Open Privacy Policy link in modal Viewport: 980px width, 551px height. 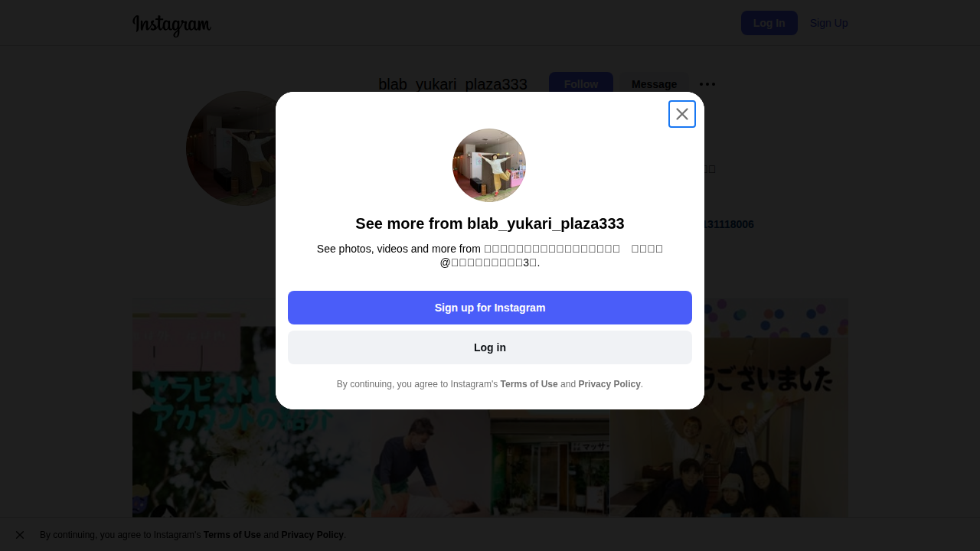[609, 384]
